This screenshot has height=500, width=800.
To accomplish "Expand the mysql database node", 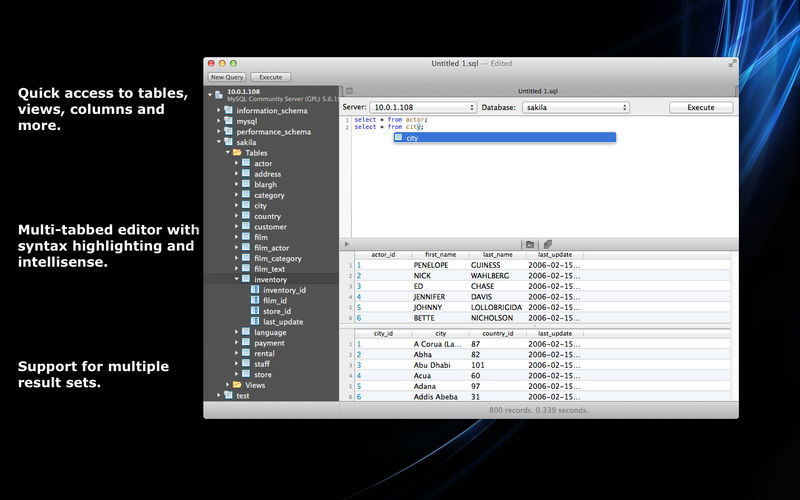I will coord(218,121).
